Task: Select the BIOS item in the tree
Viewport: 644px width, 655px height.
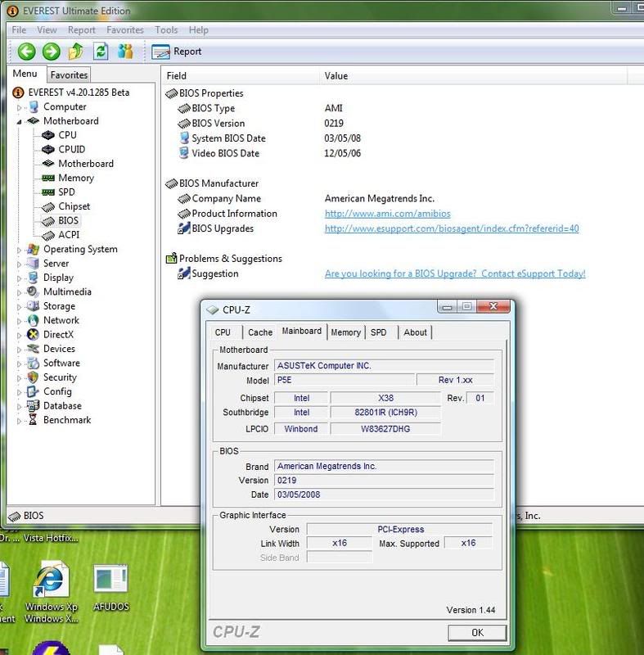Action: click(x=68, y=220)
